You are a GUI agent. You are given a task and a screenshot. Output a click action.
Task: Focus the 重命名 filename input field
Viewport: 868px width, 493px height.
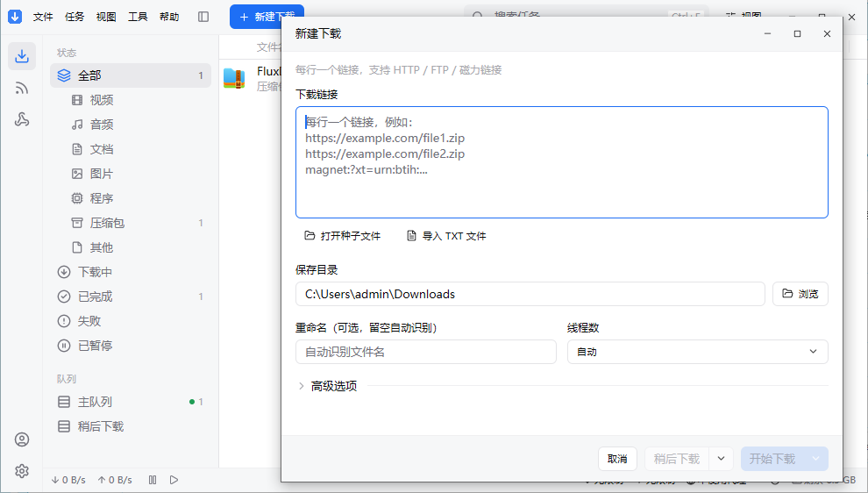[x=426, y=352]
